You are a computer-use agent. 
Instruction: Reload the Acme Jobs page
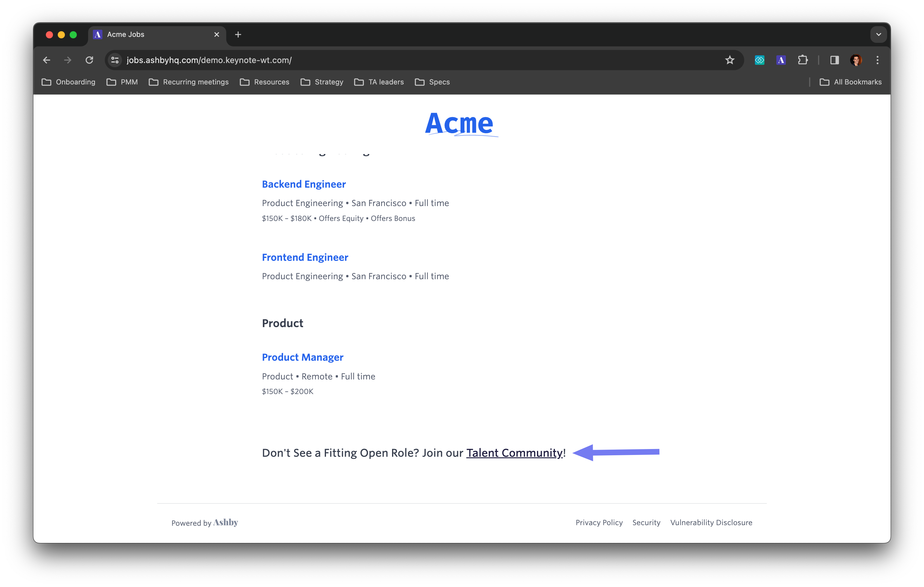89,60
